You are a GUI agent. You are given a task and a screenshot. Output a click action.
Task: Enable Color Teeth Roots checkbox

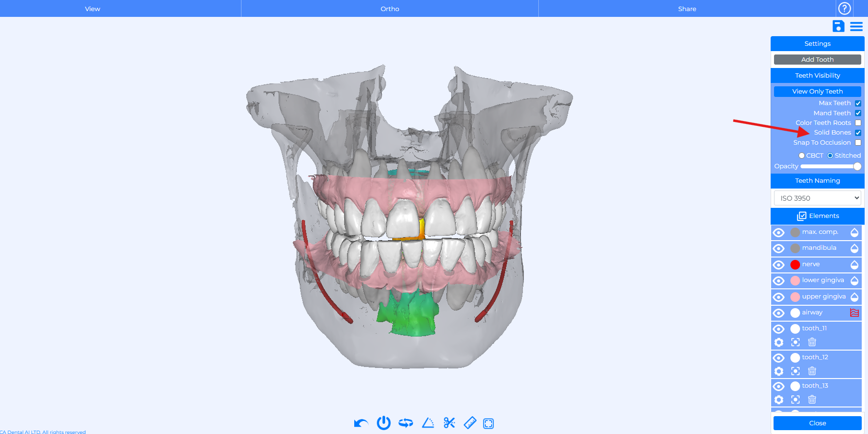tap(858, 123)
